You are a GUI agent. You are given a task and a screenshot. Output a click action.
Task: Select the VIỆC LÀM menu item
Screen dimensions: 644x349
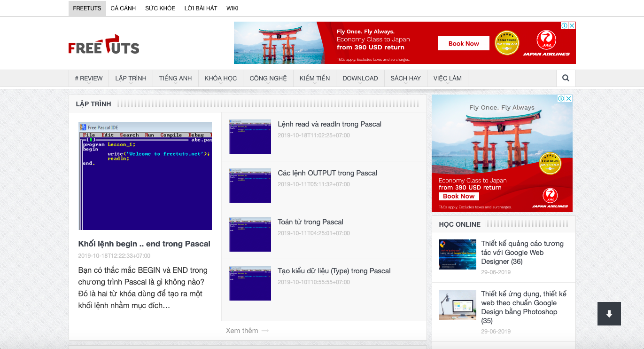(447, 79)
